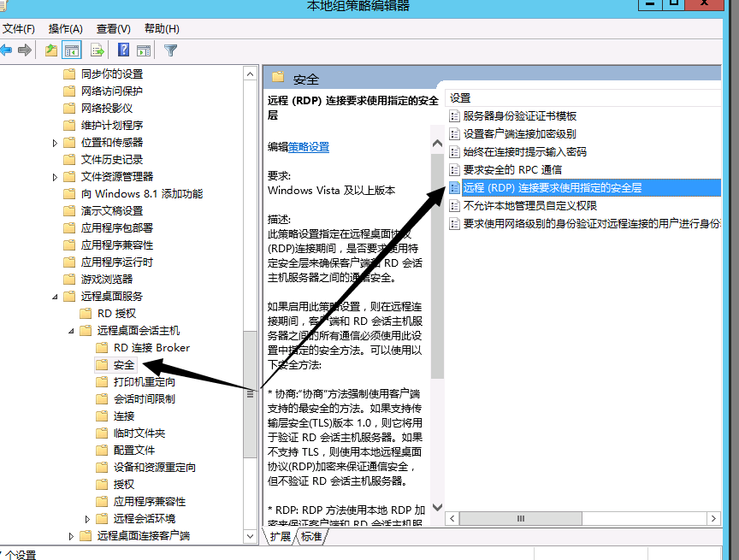This screenshot has width=739, height=560.
Task: Select the 临时文件夹 folder
Action: coord(131,433)
